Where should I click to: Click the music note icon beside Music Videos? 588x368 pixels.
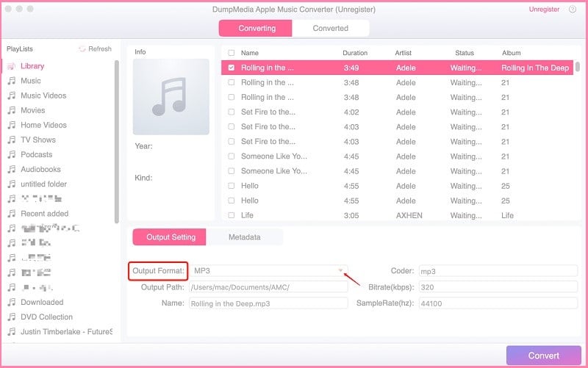12,95
